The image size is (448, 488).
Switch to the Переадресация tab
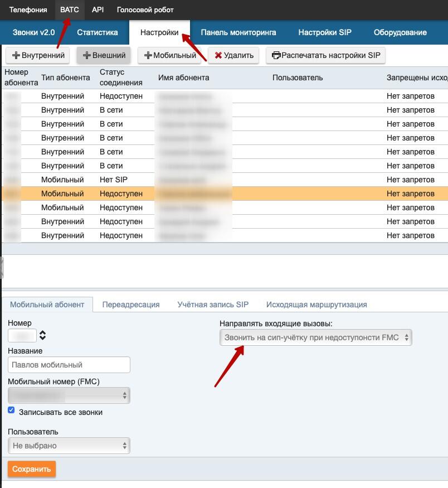coord(131,305)
